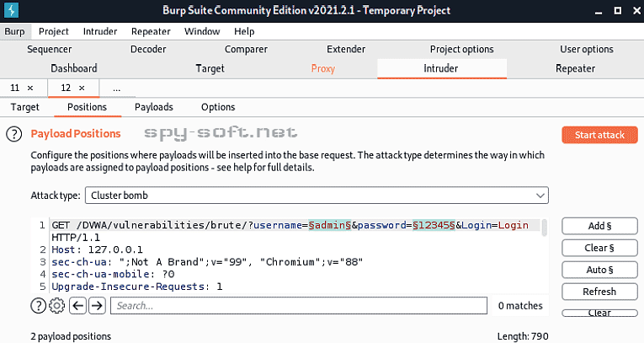Close attack tab 11 with its ×
The height and width of the screenshot is (343, 644).
(31, 88)
